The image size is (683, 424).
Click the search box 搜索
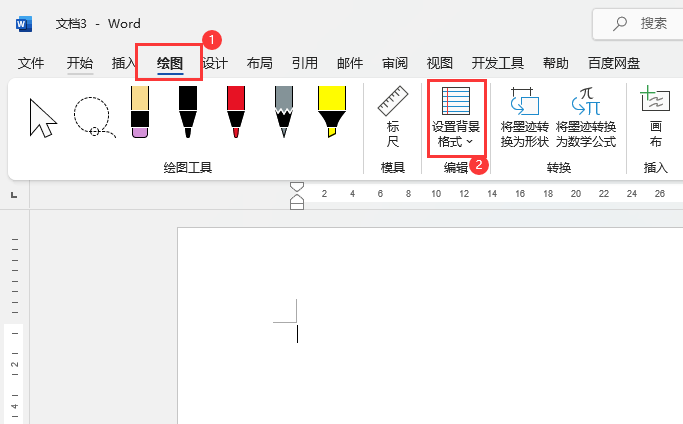click(x=638, y=24)
